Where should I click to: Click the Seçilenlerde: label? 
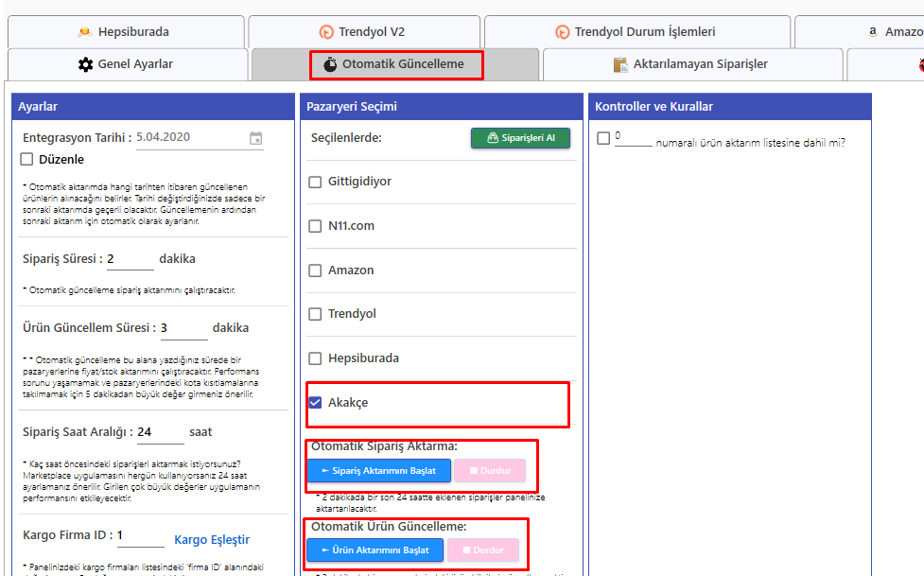pyautogui.click(x=346, y=138)
